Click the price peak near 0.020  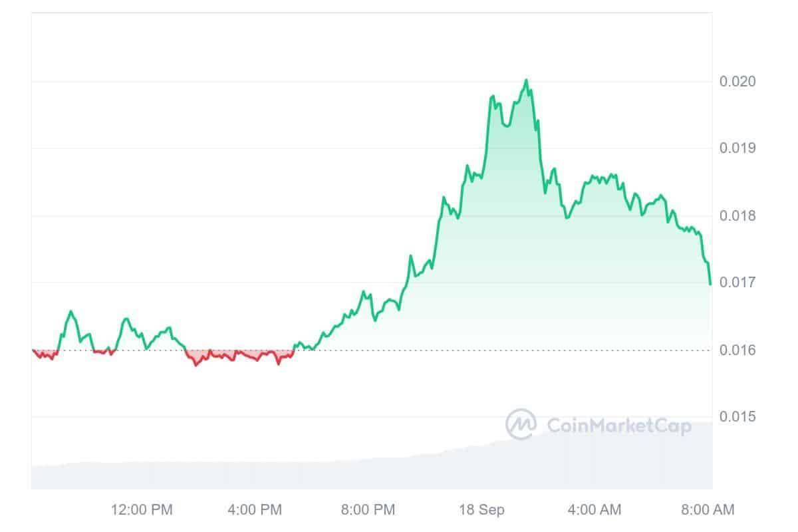pyautogui.click(x=526, y=80)
